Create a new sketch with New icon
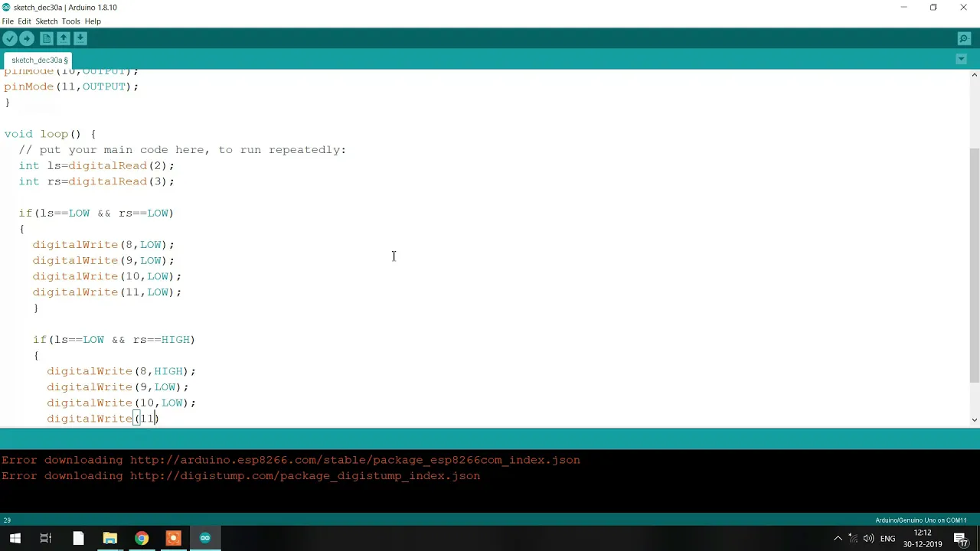 click(x=47, y=38)
